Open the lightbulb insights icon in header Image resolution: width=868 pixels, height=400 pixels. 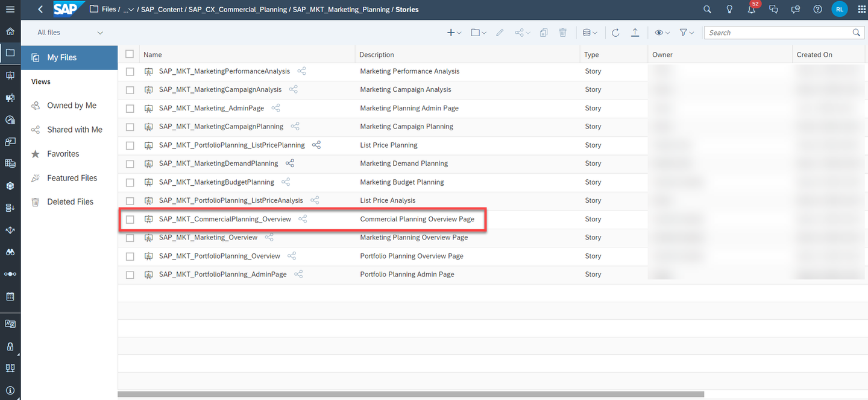coord(729,9)
